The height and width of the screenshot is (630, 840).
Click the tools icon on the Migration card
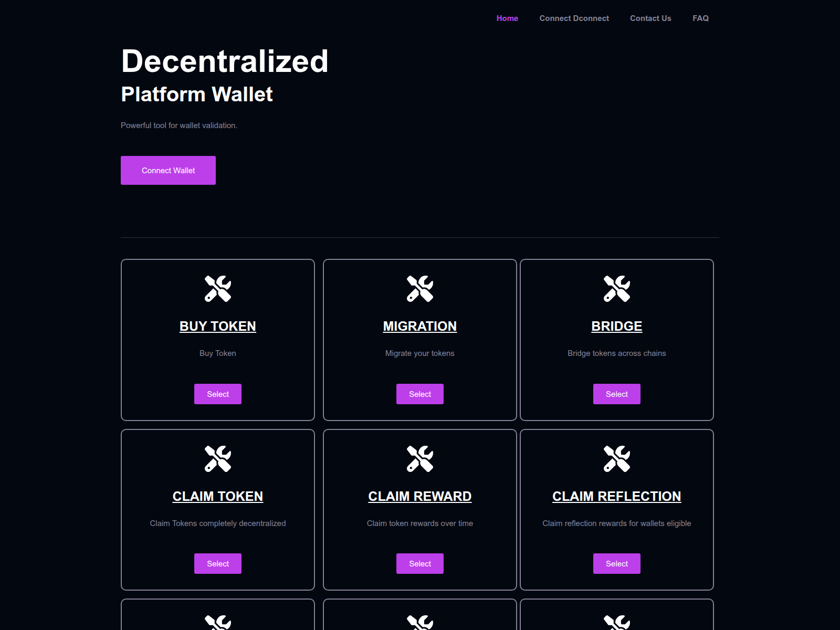(x=420, y=289)
